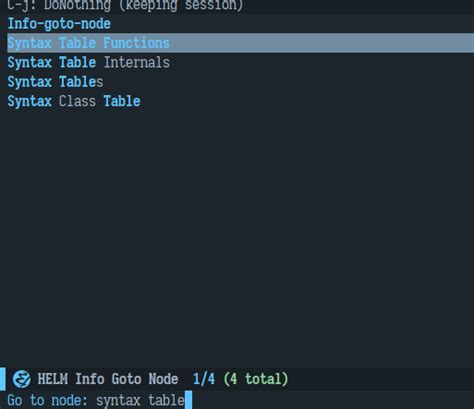
Task: Select the highlighted Syntax Table Functions candidate
Action: pyautogui.click(x=240, y=43)
